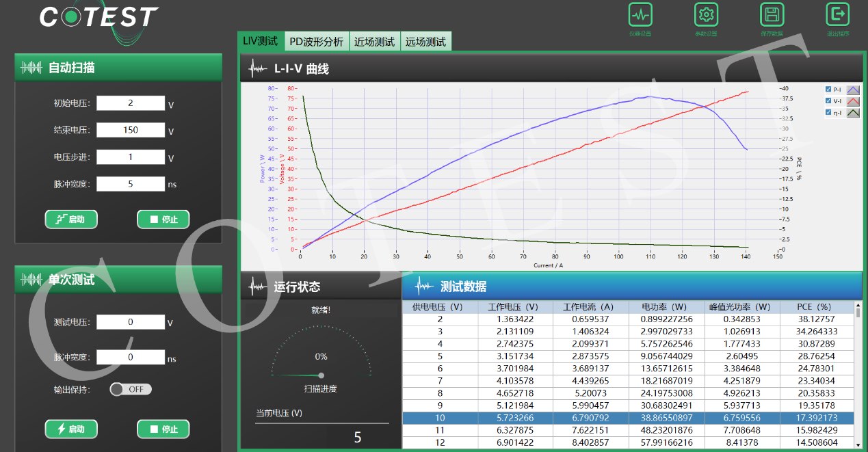Click the 结束电压 input field
The height and width of the screenshot is (452, 868).
click(131, 130)
